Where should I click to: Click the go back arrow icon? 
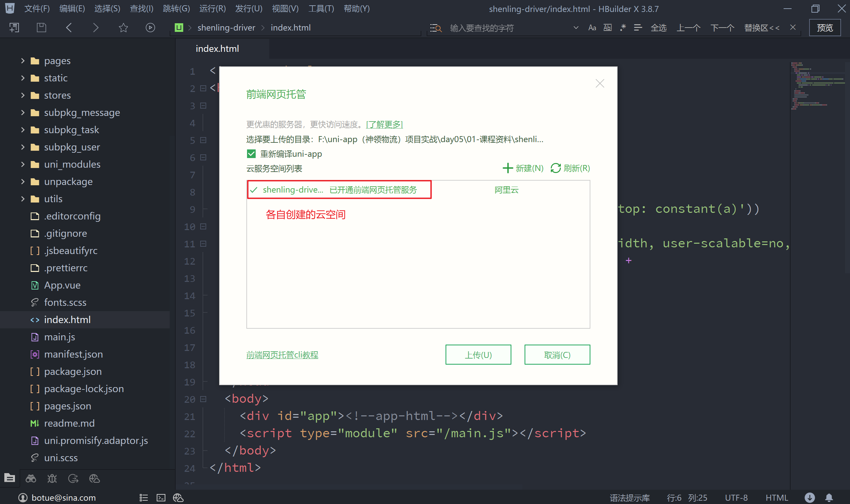click(69, 28)
